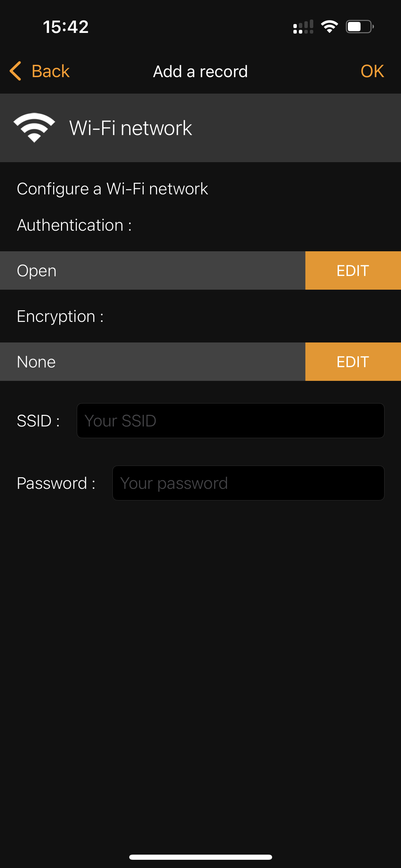This screenshot has width=401, height=868.
Task: Tap the cellular signal strength icon
Action: pos(303,27)
